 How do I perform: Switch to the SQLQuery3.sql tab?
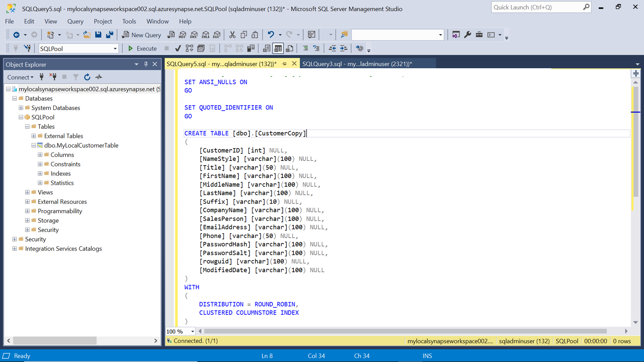[357, 64]
